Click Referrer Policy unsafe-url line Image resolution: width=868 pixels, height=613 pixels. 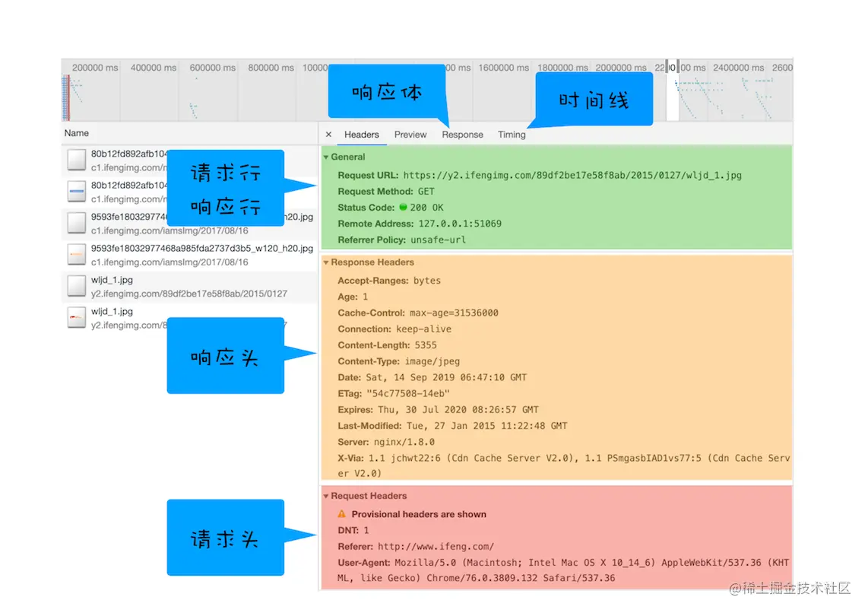402,240
